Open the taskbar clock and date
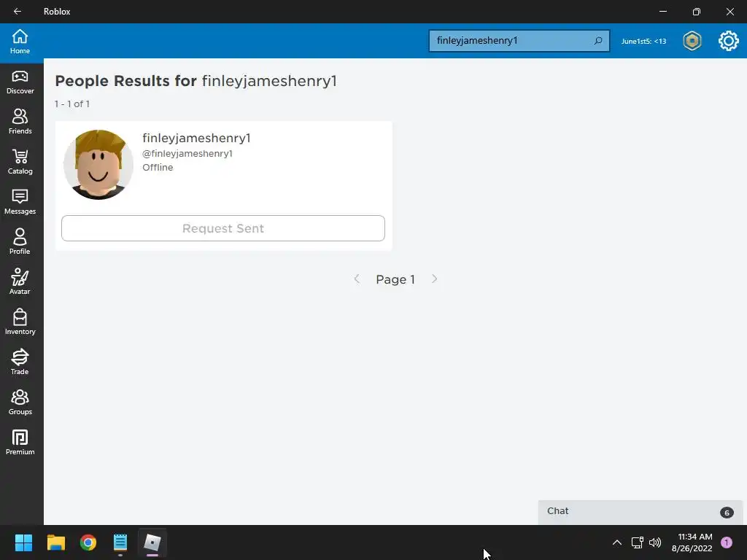 tap(692, 542)
